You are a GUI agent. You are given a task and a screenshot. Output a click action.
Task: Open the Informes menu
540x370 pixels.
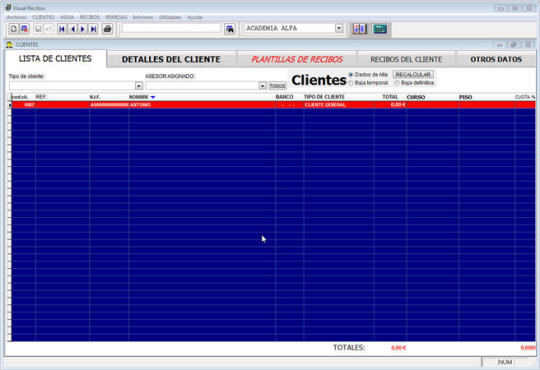tap(143, 17)
